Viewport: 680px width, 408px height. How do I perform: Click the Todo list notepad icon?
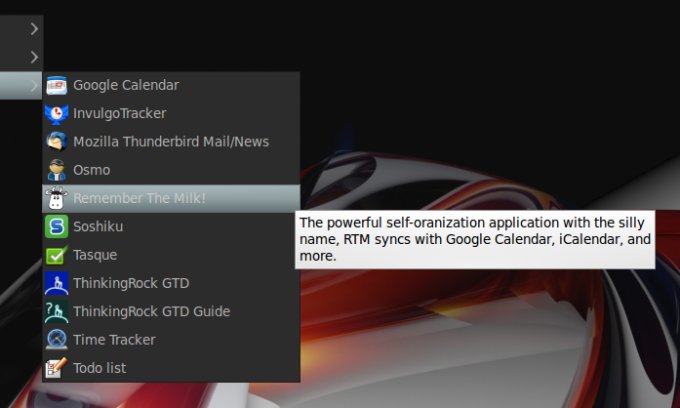pos(56,368)
